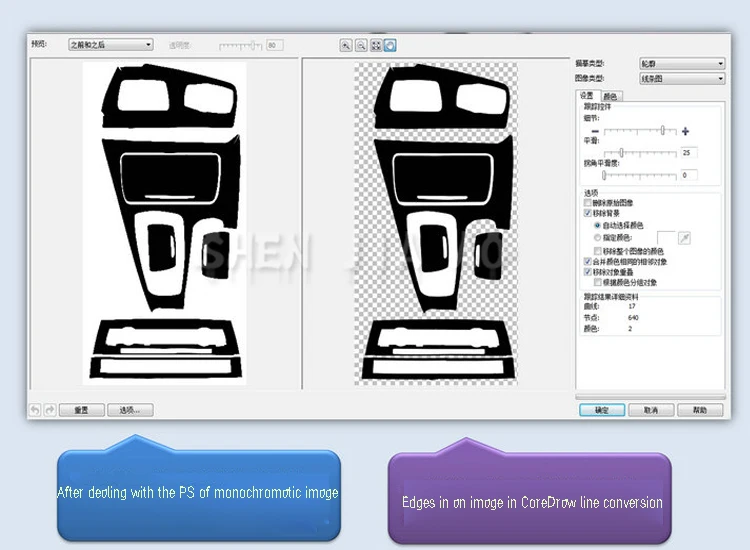This screenshot has height=550, width=750.
Task: Click the zoom to fit icon
Action: [x=376, y=45]
